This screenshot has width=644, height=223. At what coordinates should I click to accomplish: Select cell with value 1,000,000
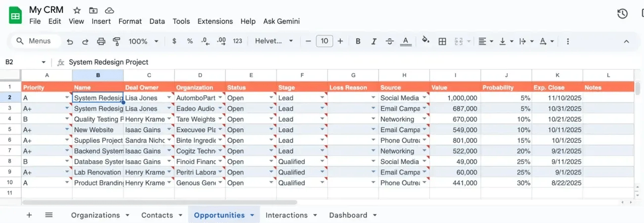tap(455, 98)
